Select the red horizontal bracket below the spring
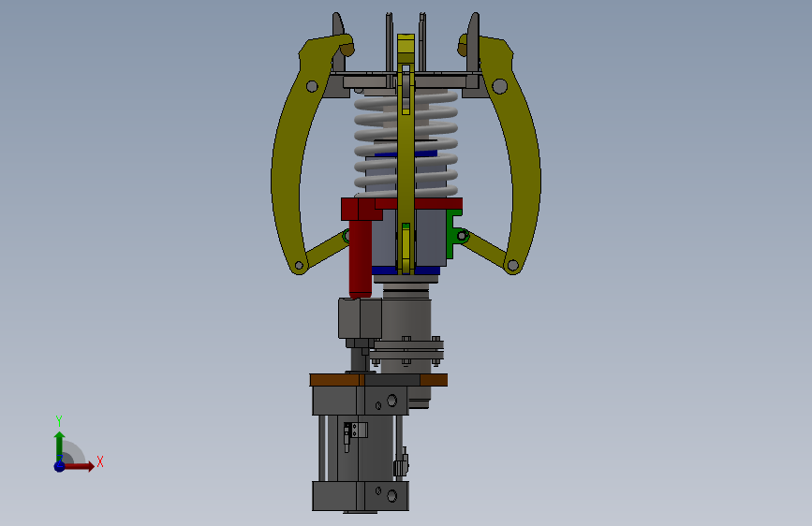This screenshot has height=526, width=812. pos(435,203)
